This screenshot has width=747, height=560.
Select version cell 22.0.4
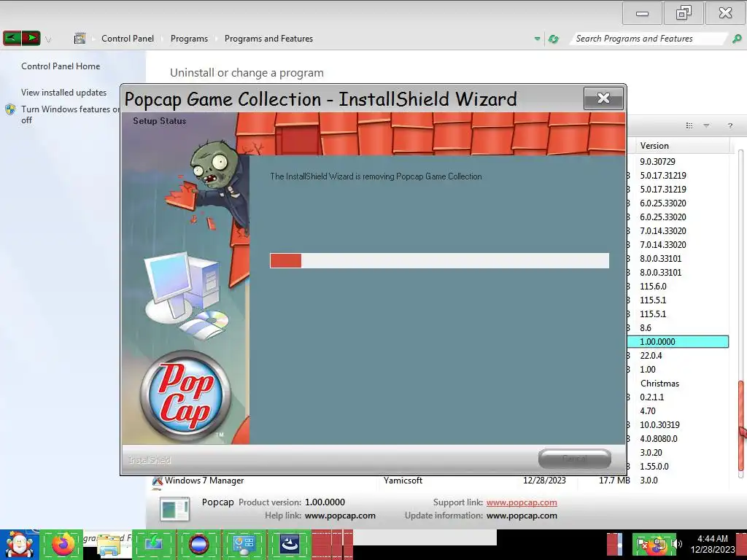651,355
